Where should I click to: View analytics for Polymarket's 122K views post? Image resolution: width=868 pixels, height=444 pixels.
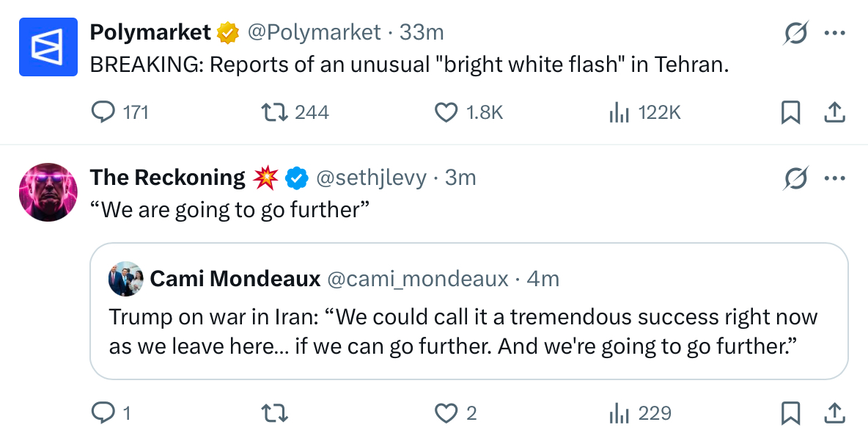[619, 112]
